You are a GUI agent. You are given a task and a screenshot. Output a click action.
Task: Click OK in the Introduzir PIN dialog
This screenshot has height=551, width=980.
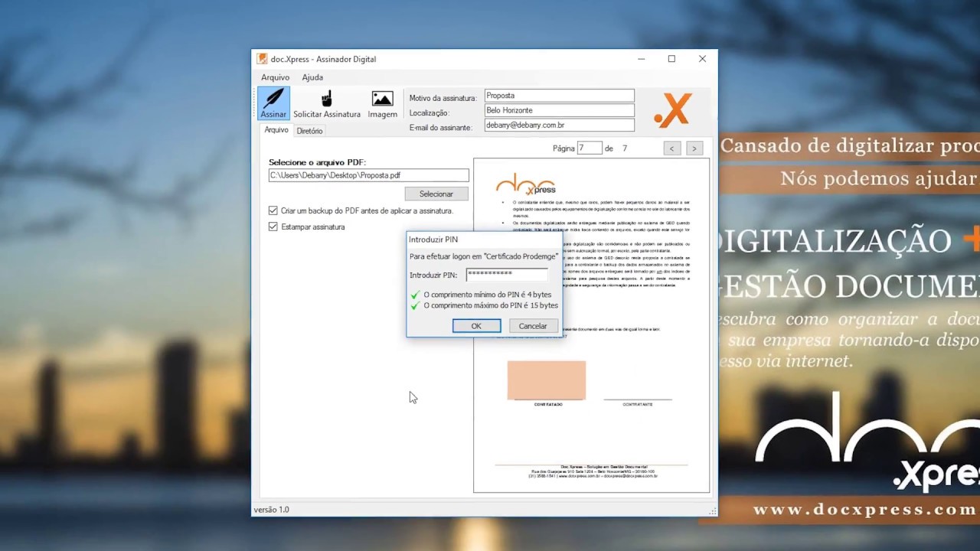point(476,326)
